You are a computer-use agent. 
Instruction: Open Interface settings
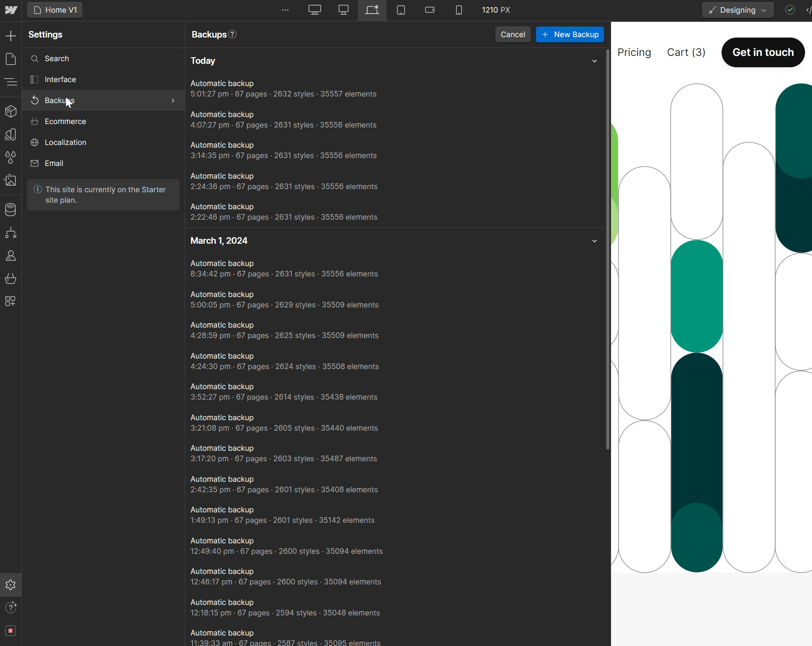click(x=104, y=79)
